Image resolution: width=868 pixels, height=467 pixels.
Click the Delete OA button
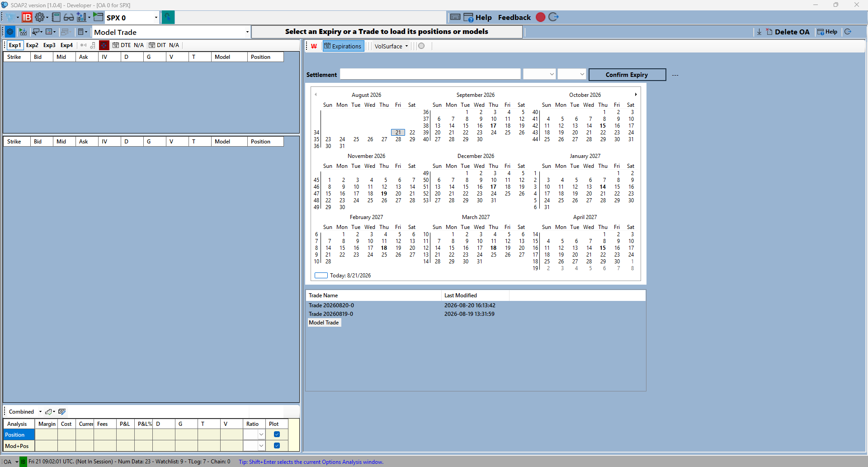pyautogui.click(x=788, y=32)
